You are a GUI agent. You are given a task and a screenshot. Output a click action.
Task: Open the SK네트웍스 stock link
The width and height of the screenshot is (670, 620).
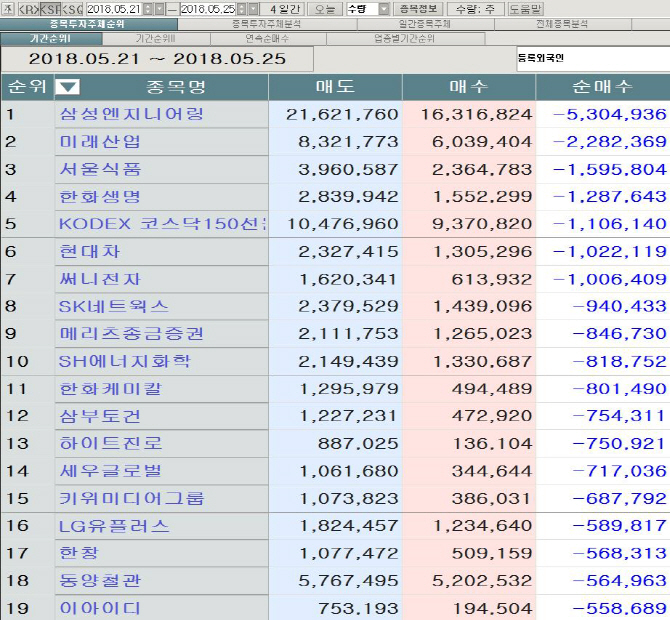114,306
